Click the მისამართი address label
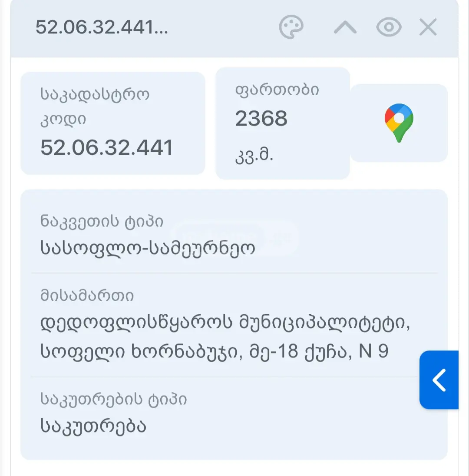 [x=87, y=295]
